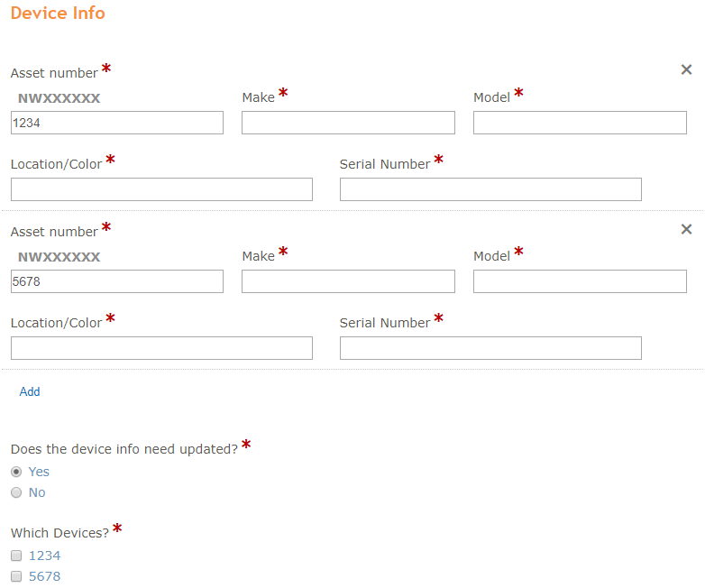Click the 1234 label under Which Devices
The width and height of the screenshot is (705, 588).
point(44,556)
